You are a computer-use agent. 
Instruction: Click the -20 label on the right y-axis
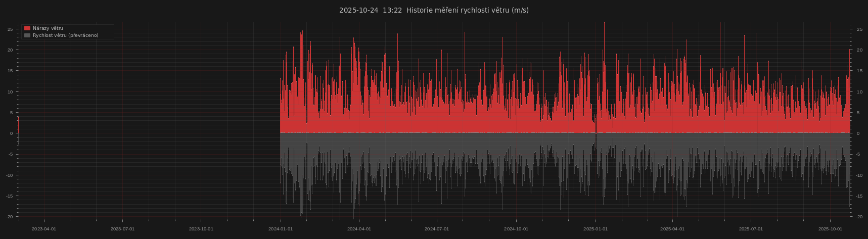(x=857, y=217)
